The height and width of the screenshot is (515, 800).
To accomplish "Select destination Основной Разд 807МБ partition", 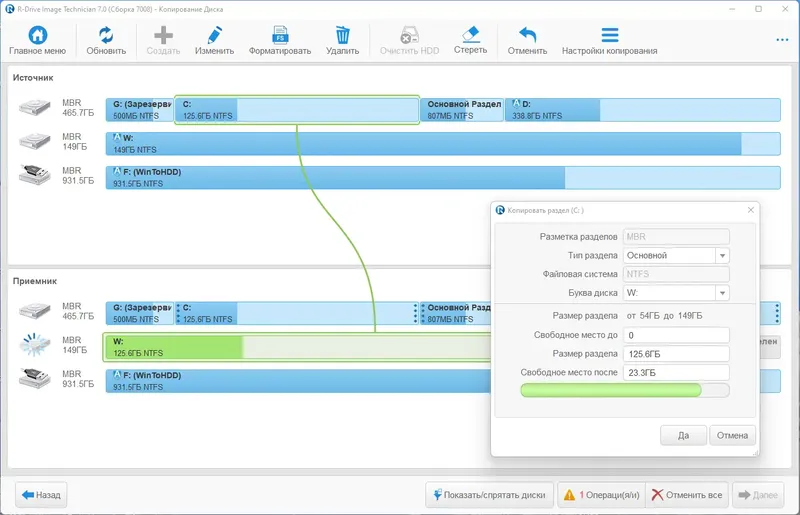I will tap(455, 313).
